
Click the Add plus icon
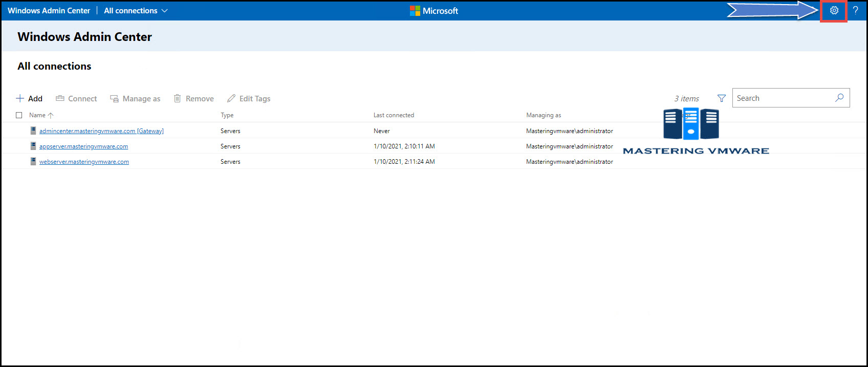20,98
